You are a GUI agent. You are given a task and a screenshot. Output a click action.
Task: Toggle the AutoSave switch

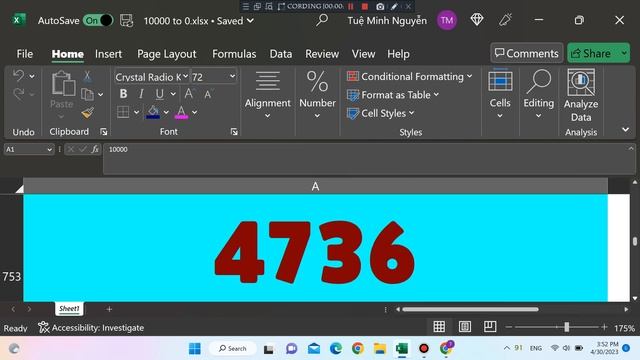98,20
